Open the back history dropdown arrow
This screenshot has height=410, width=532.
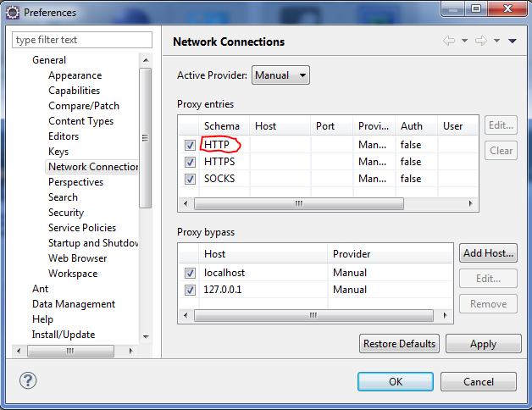coord(464,42)
